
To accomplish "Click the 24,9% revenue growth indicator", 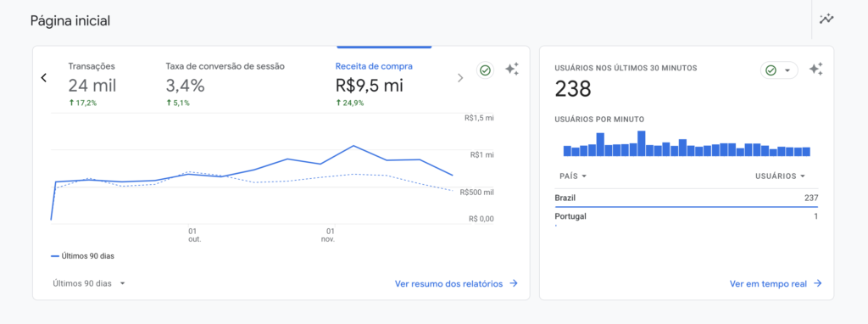I will 350,103.
